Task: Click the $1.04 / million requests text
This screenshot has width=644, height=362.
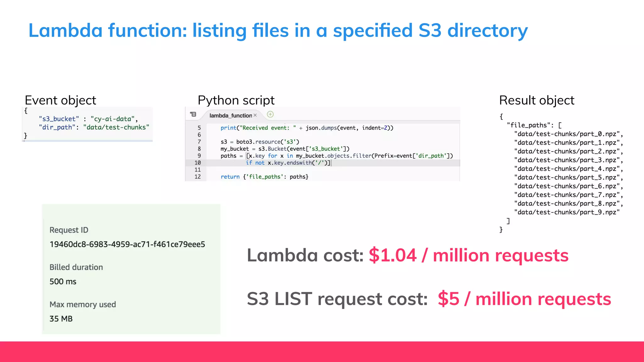Action: point(469,255)
